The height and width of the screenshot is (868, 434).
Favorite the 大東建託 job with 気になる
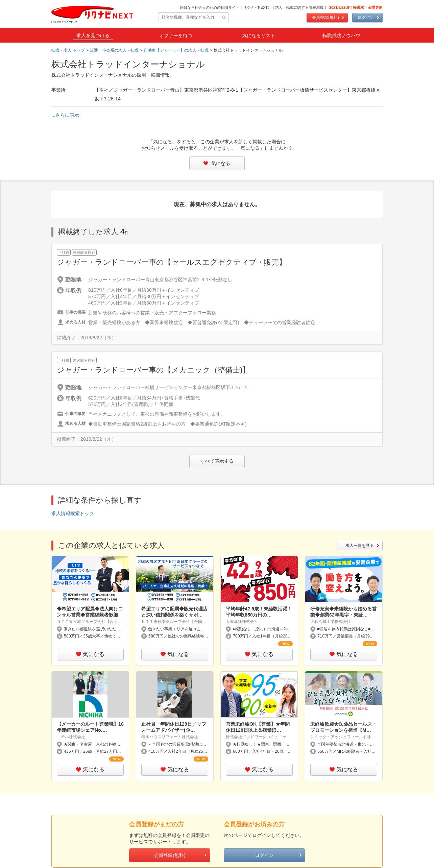(x=259, y=654)
